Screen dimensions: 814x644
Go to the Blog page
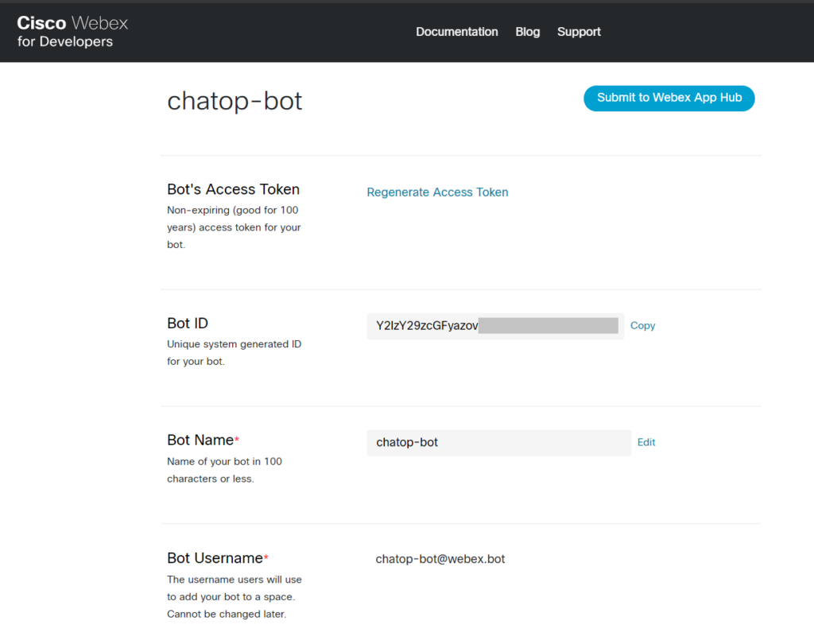point(528,32)
